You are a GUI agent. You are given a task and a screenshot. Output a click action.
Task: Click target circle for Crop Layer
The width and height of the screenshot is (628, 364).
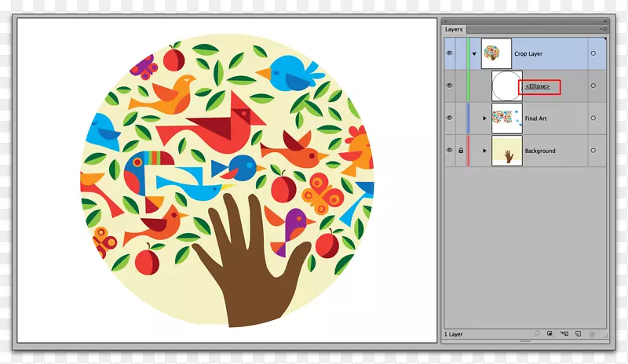pos(593,53)
